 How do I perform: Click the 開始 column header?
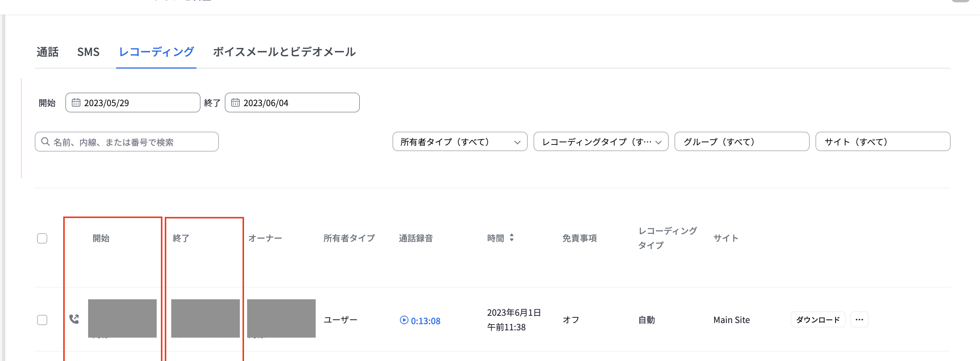click(x=101, y=238)
